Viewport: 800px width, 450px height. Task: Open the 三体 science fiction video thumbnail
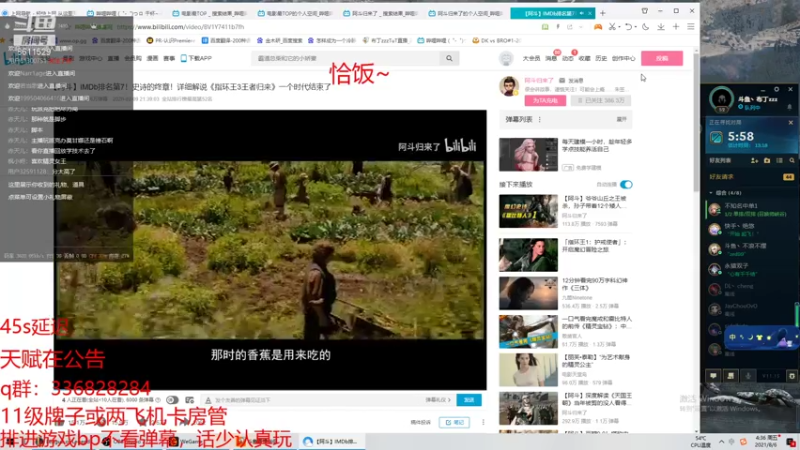528,293
